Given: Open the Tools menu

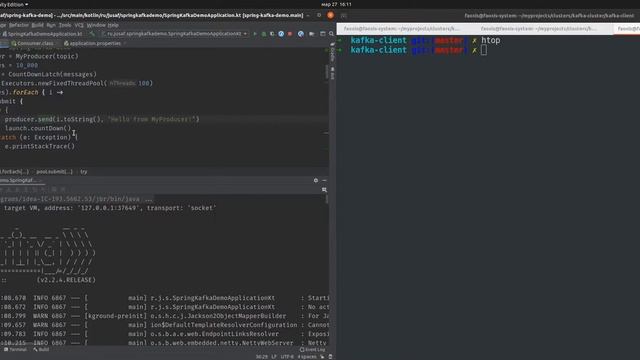Looking at the screenshot, I should (x=65, y=25).
